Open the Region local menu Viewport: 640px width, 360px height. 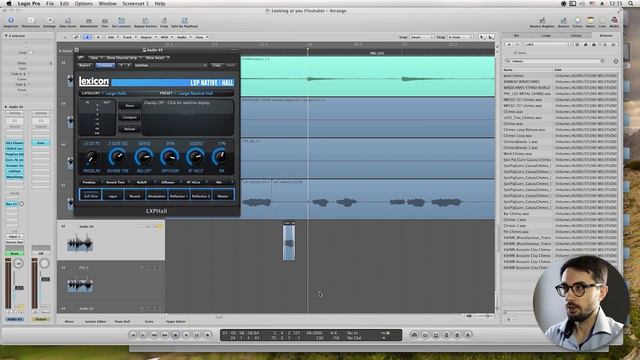coord(147,37)
